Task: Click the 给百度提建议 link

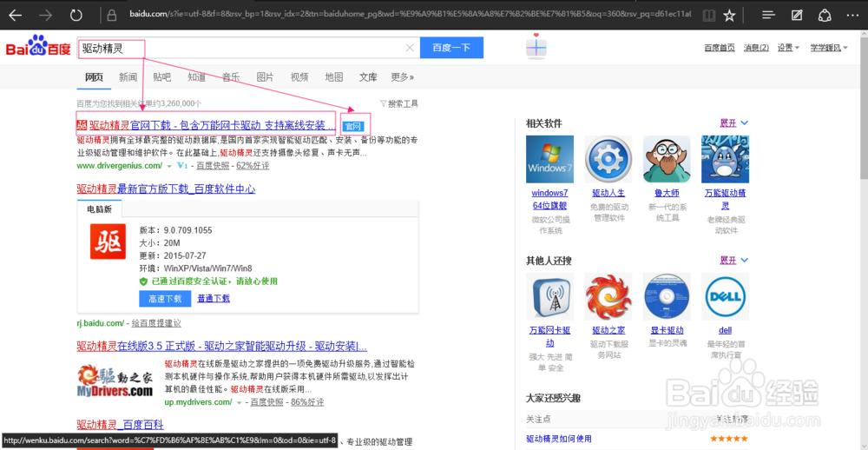Action: [x=156, y=322]
